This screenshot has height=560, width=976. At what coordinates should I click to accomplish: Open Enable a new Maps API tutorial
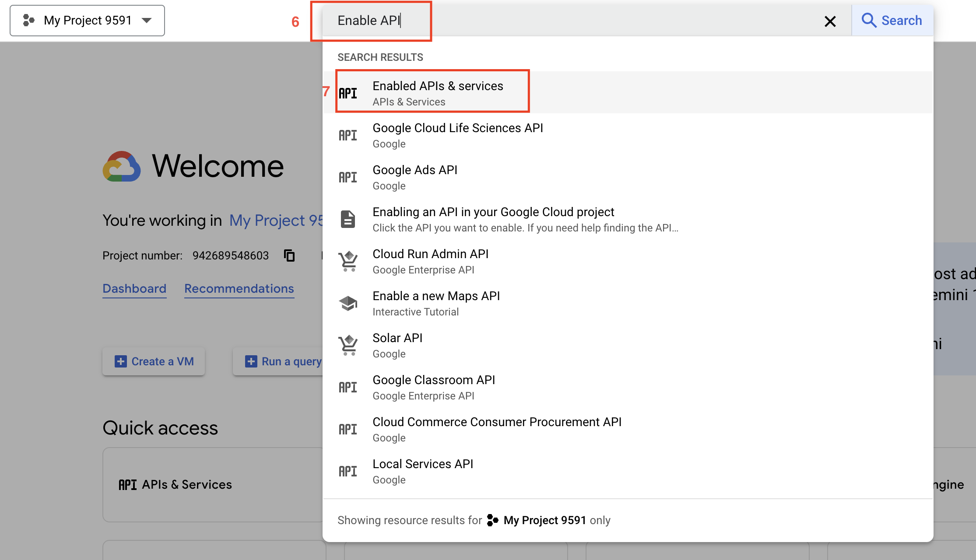pyautogui.click(x=628, y=303)
